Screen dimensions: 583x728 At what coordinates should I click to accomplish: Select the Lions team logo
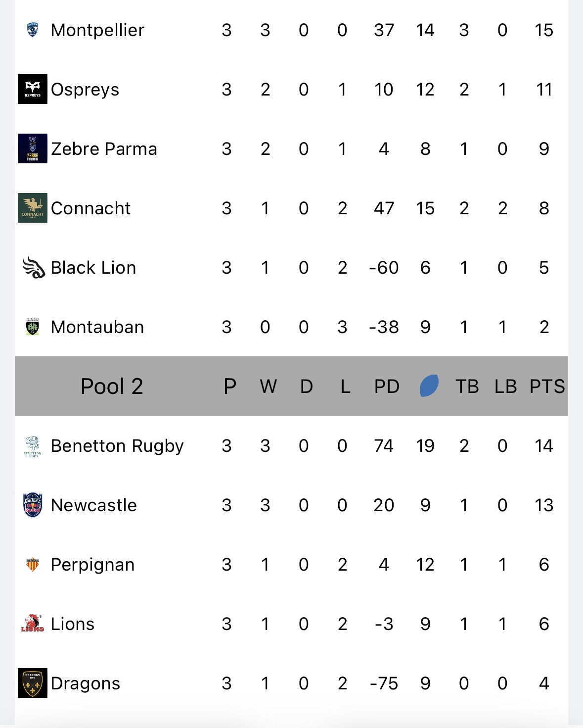[33, 624]
